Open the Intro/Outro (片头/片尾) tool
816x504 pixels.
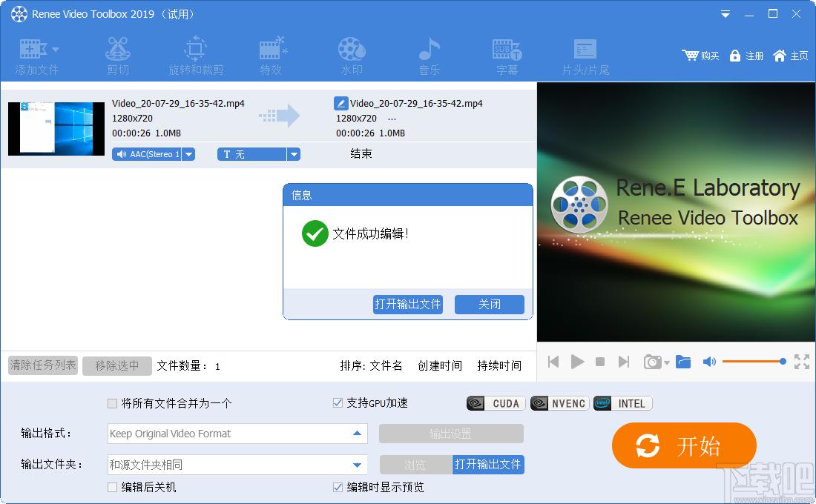point(585,56)
